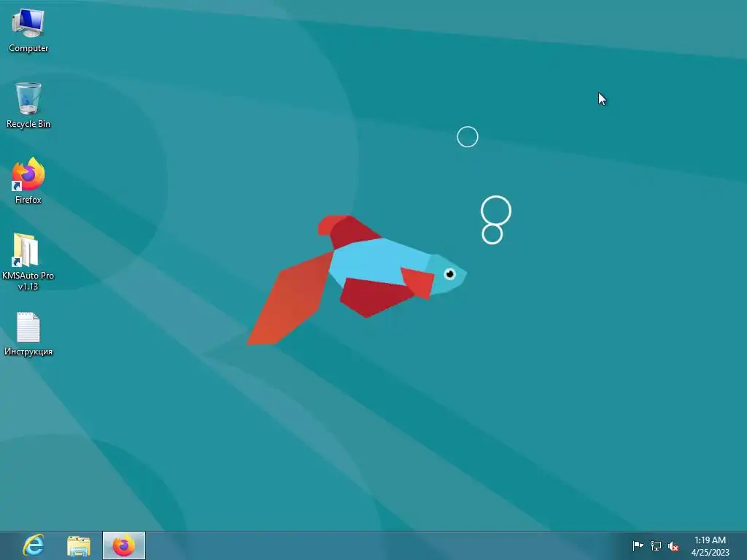747x560 pixels.
Task: Open the network status tray icon
Action: point(656,546)
